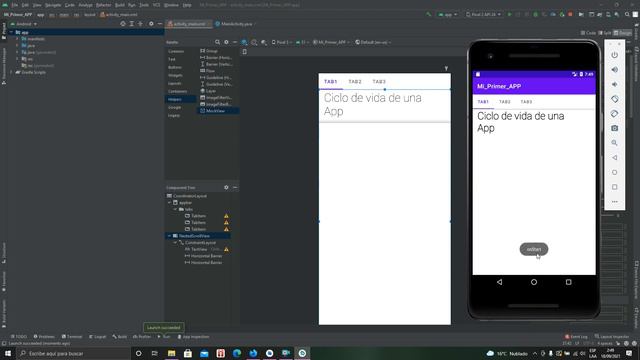The height and width of the screenshot is (360, 640).
Task: Click the Search Everywhere magnifier in top toolbar
Action: point(627,14)
